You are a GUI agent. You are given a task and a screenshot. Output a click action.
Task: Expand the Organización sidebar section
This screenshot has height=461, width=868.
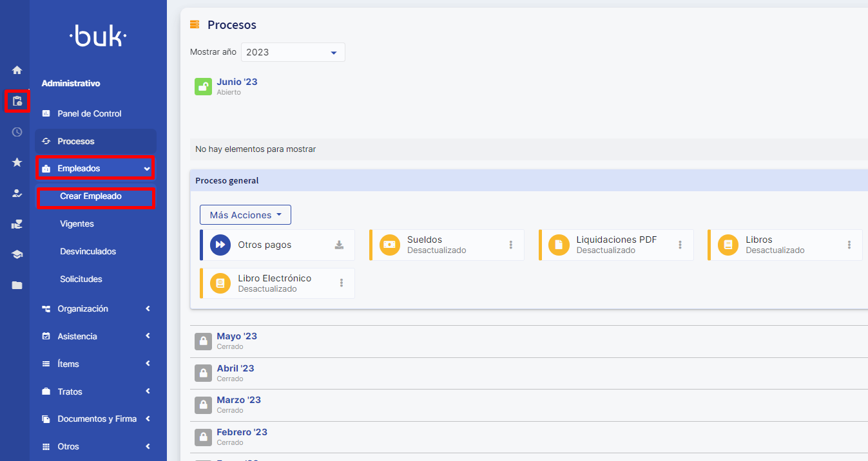[97, 309]
